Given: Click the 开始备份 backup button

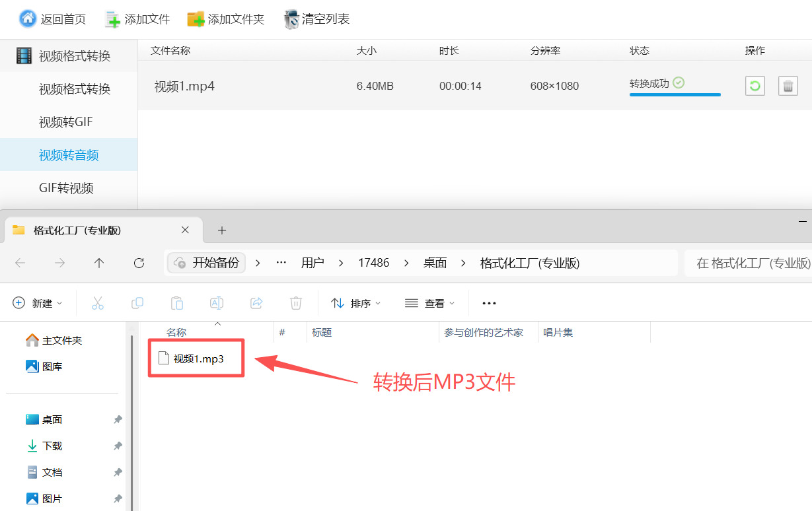Looking at the screenshot, I should [206, 263].
